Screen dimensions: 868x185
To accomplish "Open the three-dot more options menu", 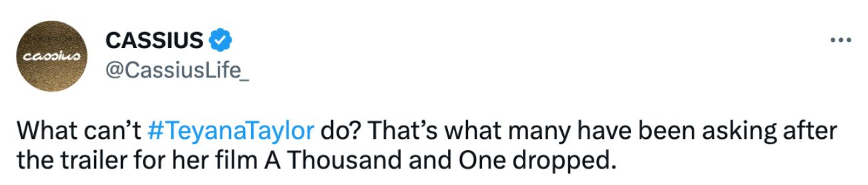I will pyautogui.click(x=841, y=40).
